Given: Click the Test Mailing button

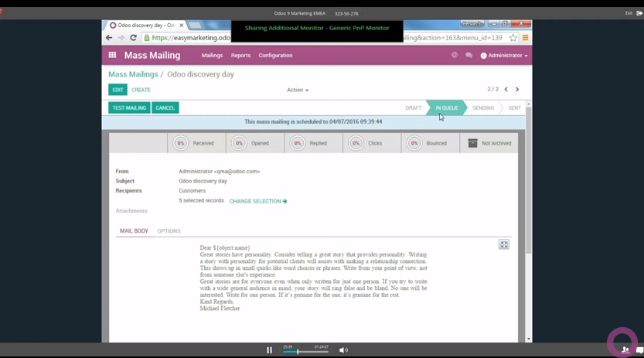Looking at the screenshot, I should coord(129,108).
